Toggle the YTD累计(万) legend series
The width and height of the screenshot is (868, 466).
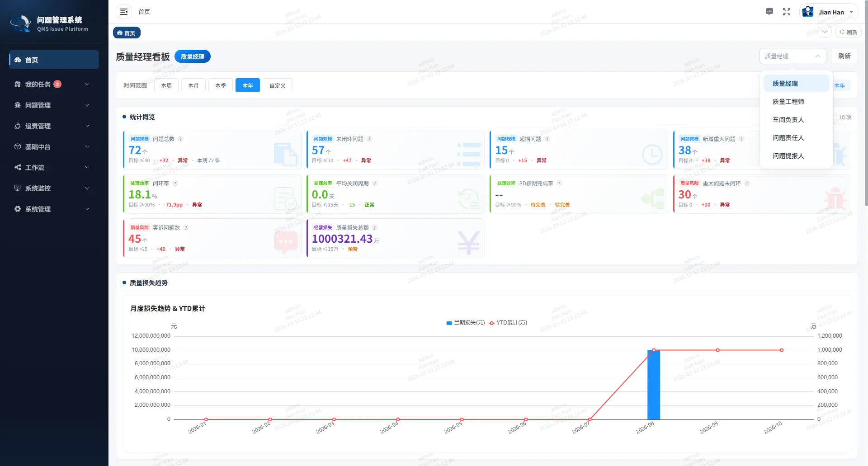click(508, 323)
